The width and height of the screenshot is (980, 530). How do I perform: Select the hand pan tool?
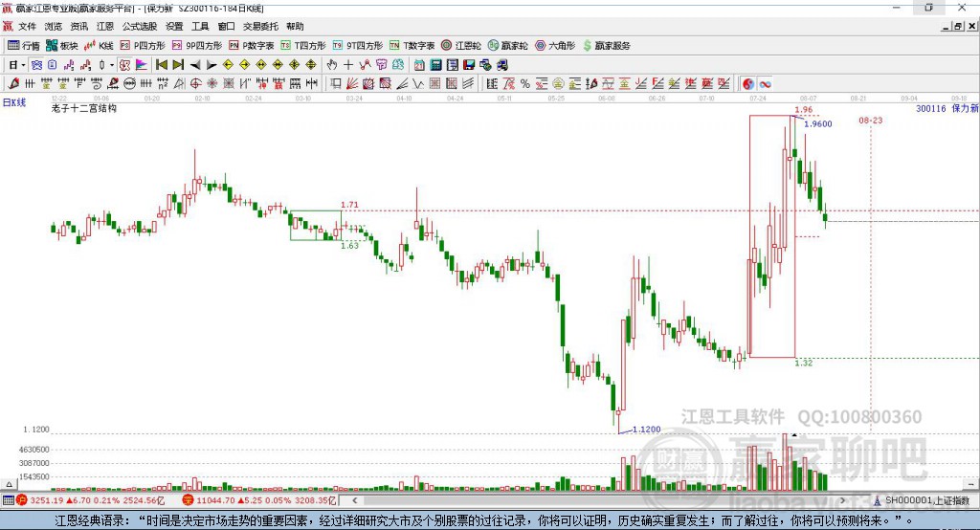click(x=332, y=65)
